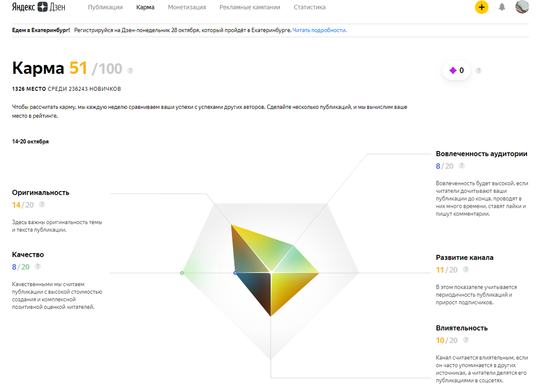The width and height of the screenshot is (540, 392).
Task: Open the notifications bell
Action: [x=502, y=7]
